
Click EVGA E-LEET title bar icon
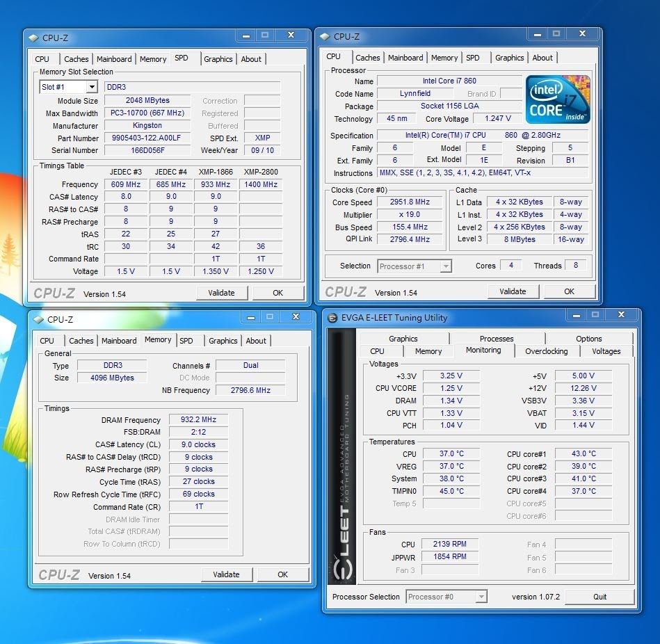[332, 318]
